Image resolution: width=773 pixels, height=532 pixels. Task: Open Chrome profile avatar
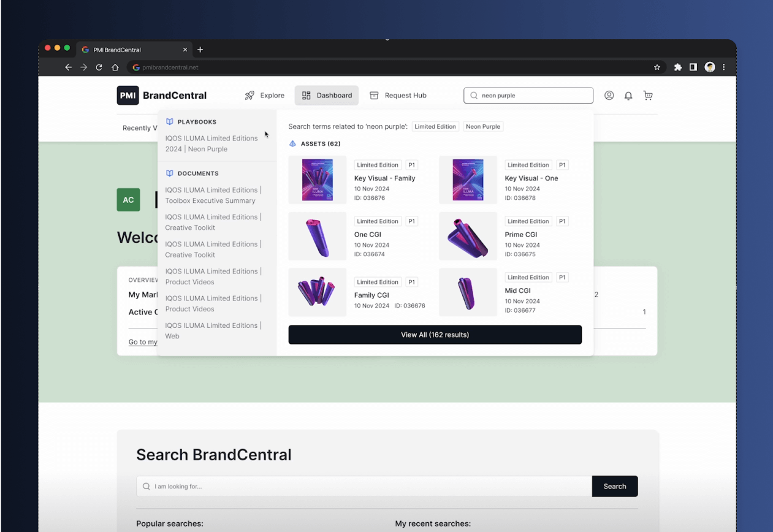click(x=710, y=67)
